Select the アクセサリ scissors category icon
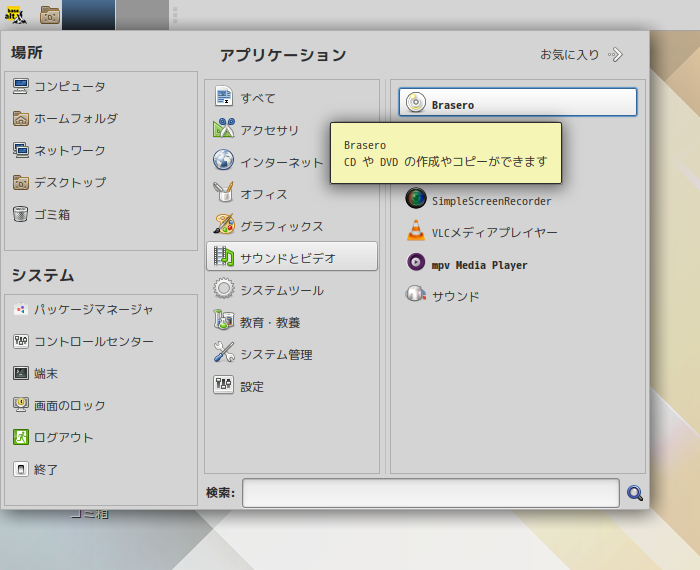Image resolution: width=700 pixels, height=570 pixels. (x=223, y=129)
